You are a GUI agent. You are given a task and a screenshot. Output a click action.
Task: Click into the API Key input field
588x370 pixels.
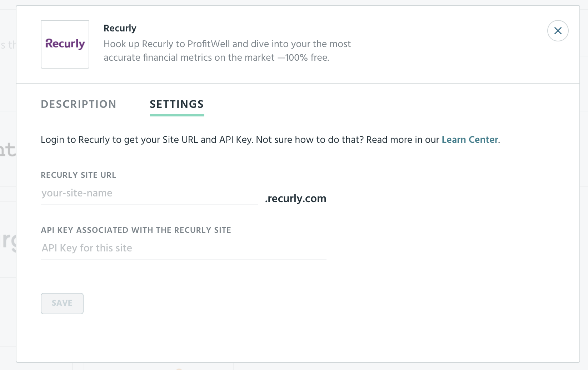coord(184,248)
